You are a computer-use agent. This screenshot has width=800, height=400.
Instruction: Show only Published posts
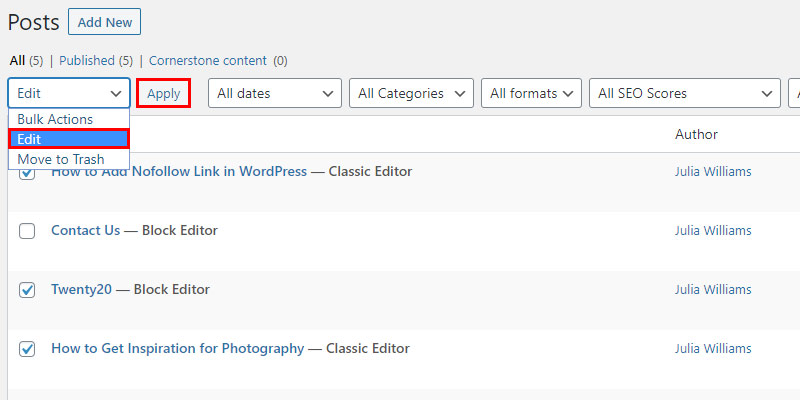tap(87, 61)
